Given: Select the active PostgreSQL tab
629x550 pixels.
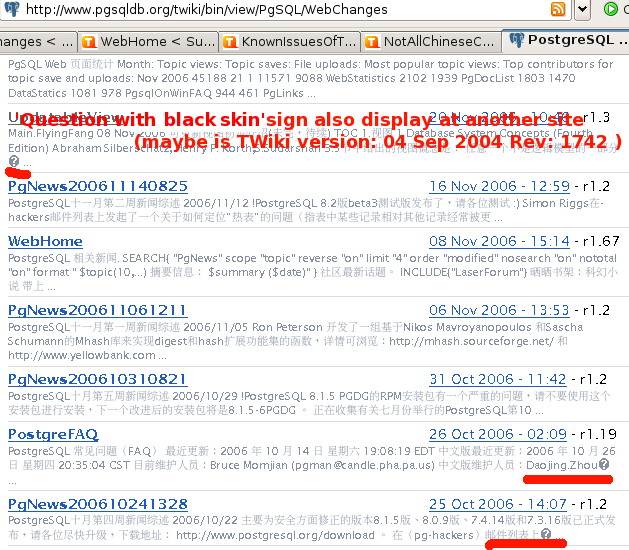Looking at the screenshot, I should coord(566,41).
